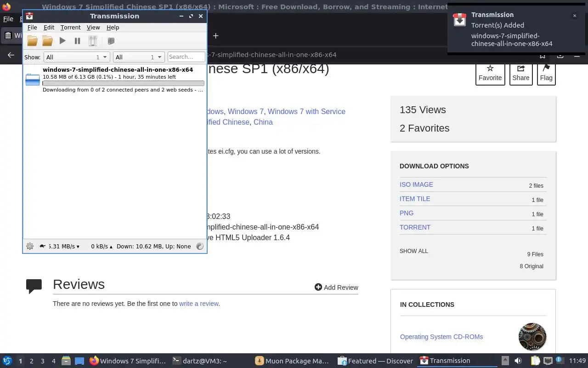Viewport: 588px width, 368px height.
Task: Click '10.58 MB of 6.13 GB' progress text
Action: 109,77
